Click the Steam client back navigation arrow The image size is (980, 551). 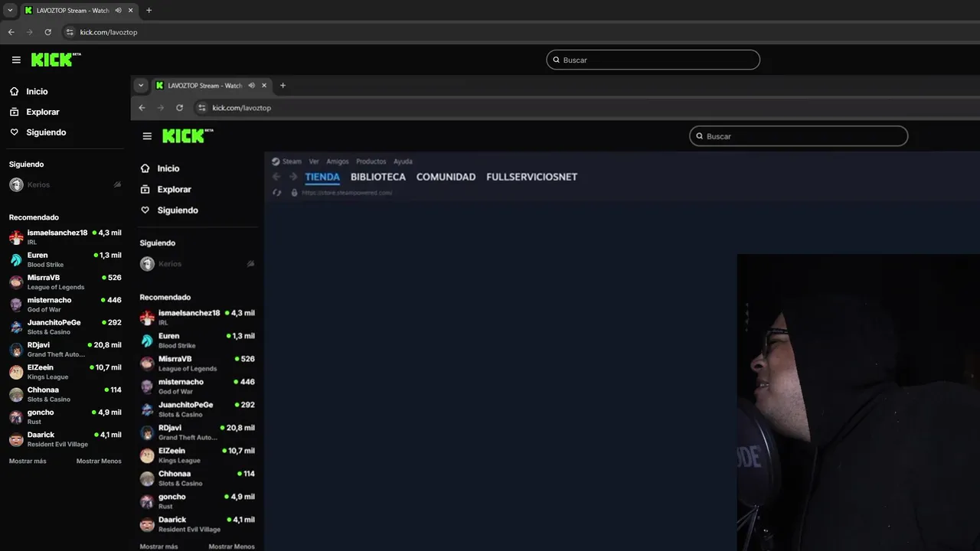[x=277, y=177]
